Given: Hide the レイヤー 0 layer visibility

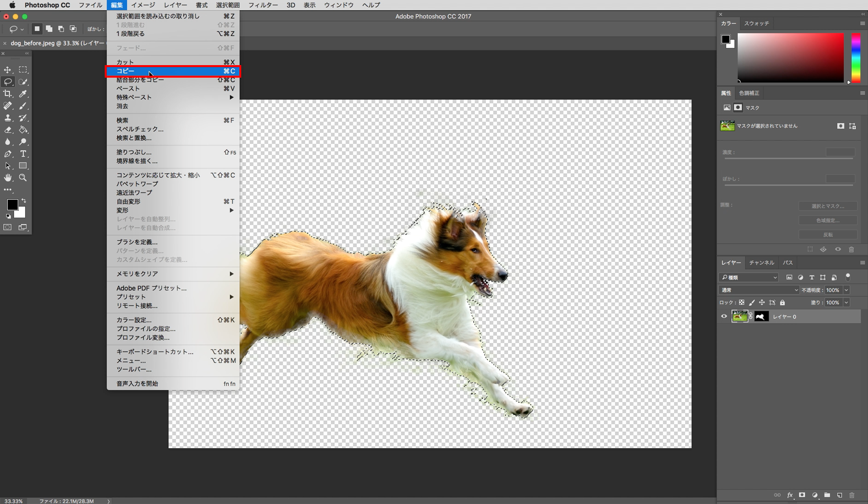Looking at the screenshot, I should pyautogui.click(x=724, y=316).
